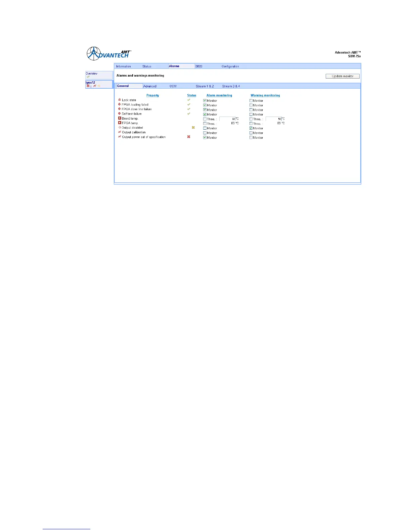Click the Property column header link
This screenshot has width=411, height=532.
[x=153, y=95]
